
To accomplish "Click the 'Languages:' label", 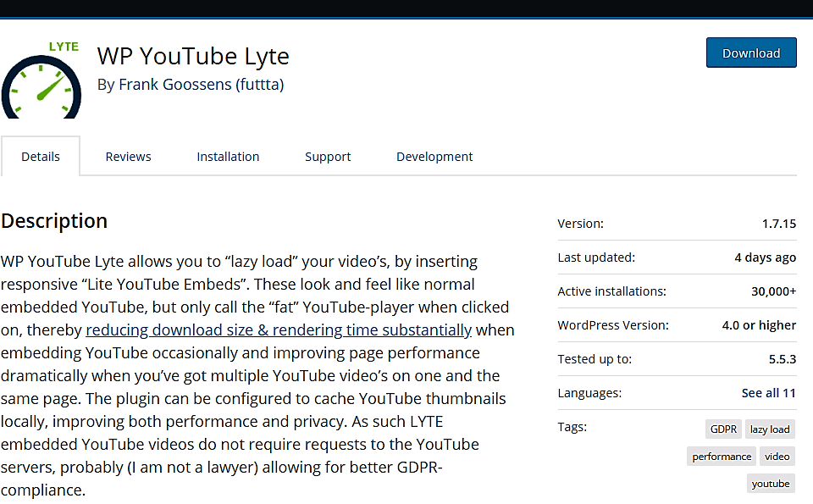I will 589,393.
